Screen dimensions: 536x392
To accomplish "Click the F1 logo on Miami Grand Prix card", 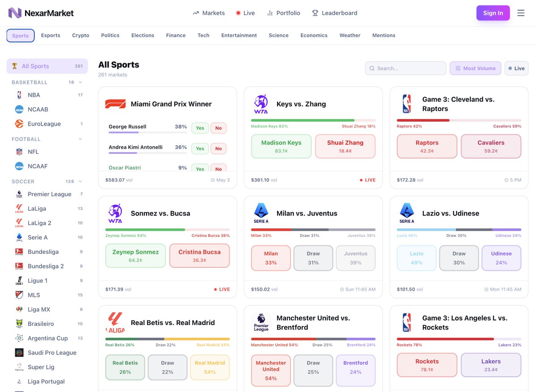I will click(115, 104).
